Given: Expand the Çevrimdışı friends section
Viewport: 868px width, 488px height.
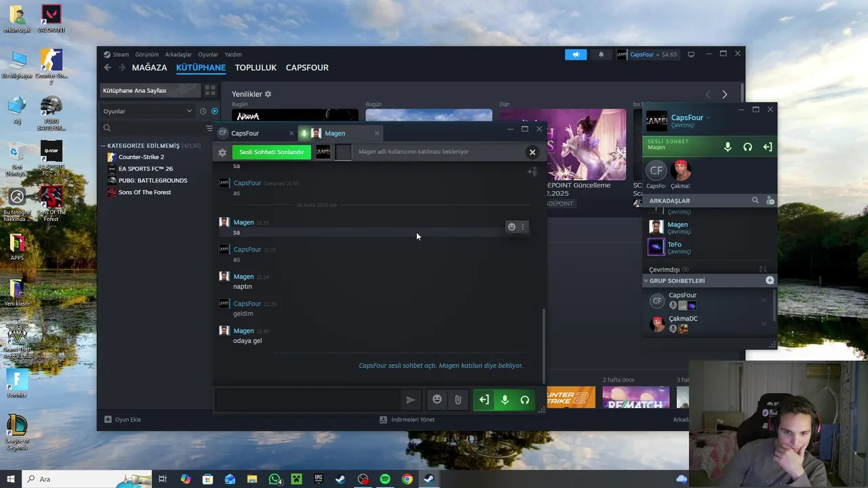Looking at the screenshot, I should point(669,270).
